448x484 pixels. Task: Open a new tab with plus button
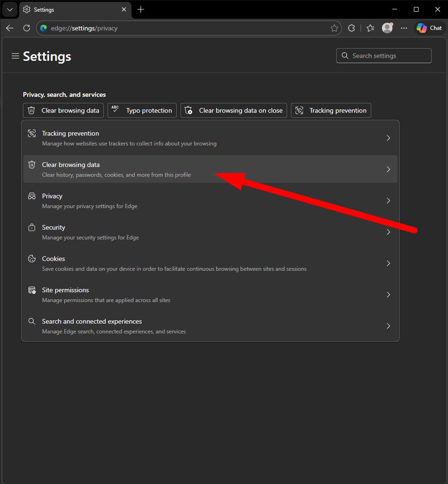[141, 9]
